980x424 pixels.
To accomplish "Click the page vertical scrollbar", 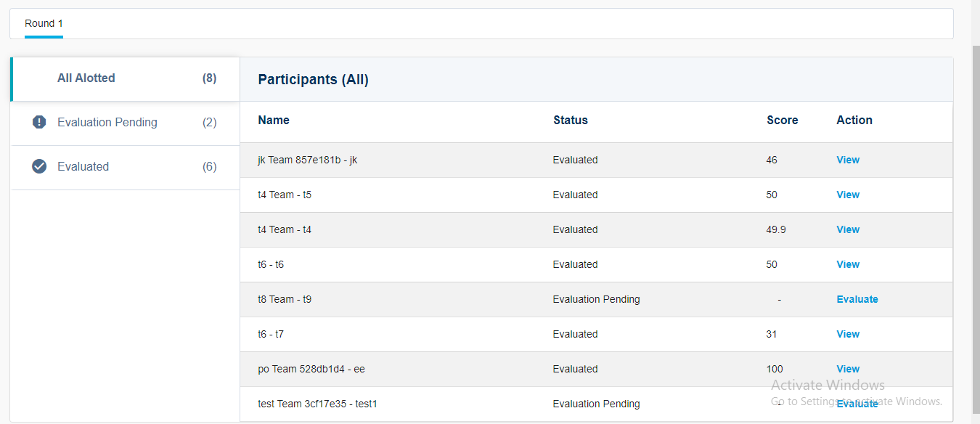I will pyautogui.click(x=976, y=218).
